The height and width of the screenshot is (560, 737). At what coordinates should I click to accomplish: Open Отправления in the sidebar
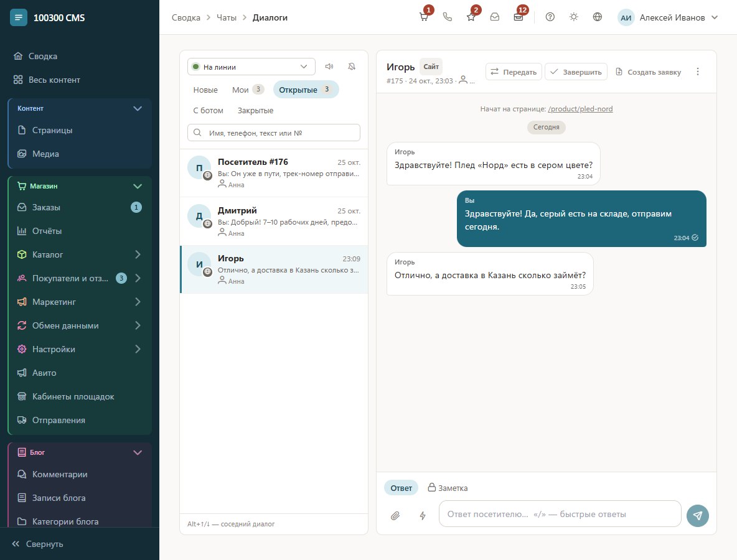pos(80,420)
